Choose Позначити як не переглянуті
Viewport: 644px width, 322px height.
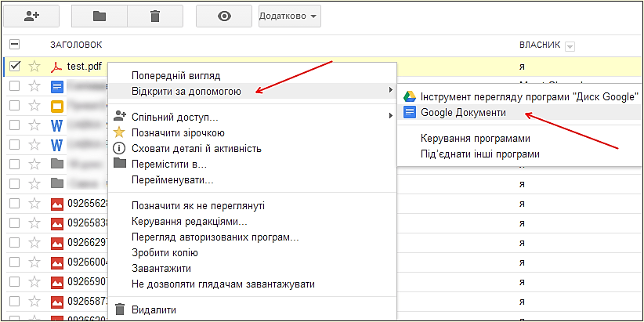[251, 206]
